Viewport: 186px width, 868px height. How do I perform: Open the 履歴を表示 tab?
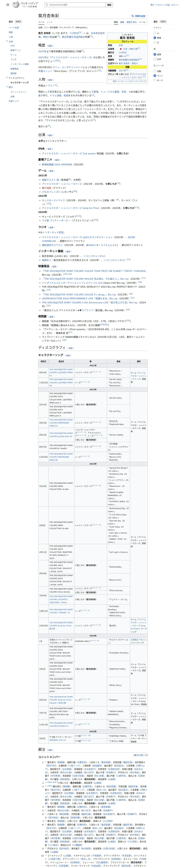pos(132,22)
